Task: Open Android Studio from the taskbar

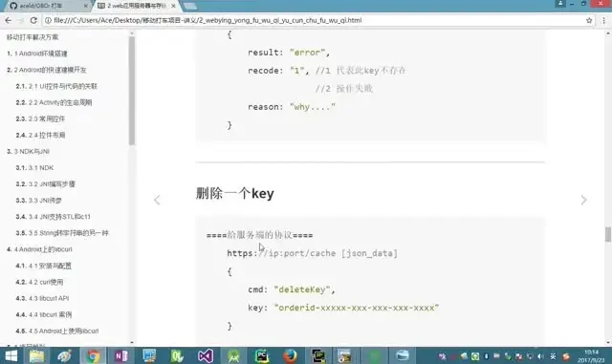Action: click(233, 355)
